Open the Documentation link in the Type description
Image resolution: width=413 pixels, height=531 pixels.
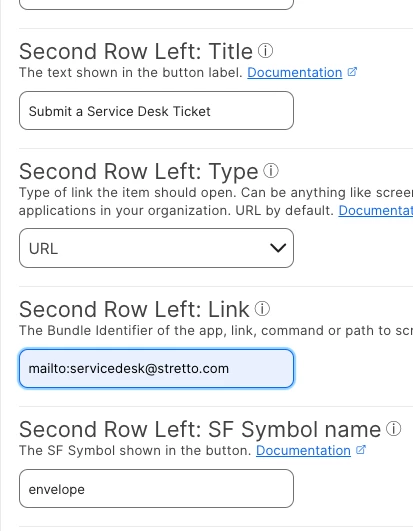376,211
